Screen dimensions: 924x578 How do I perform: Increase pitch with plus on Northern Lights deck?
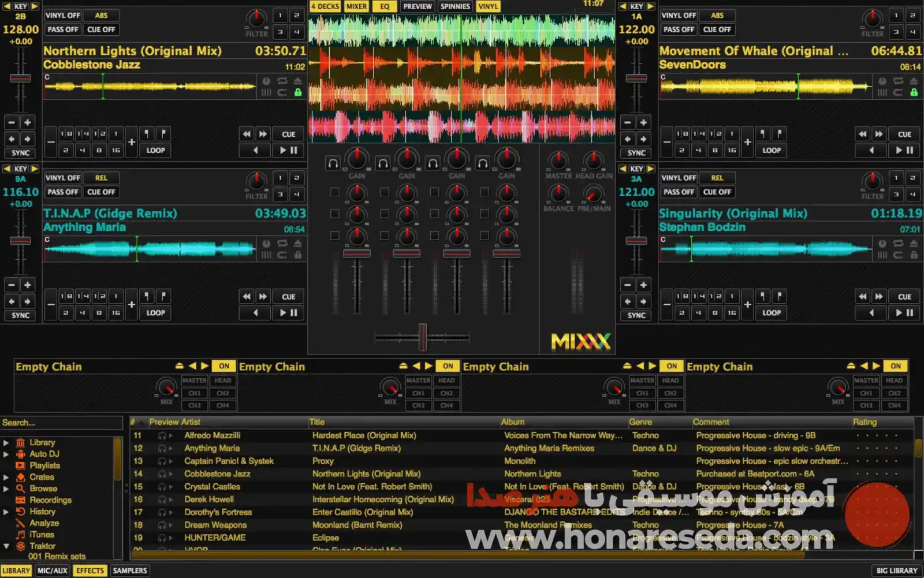pos(27,122)
